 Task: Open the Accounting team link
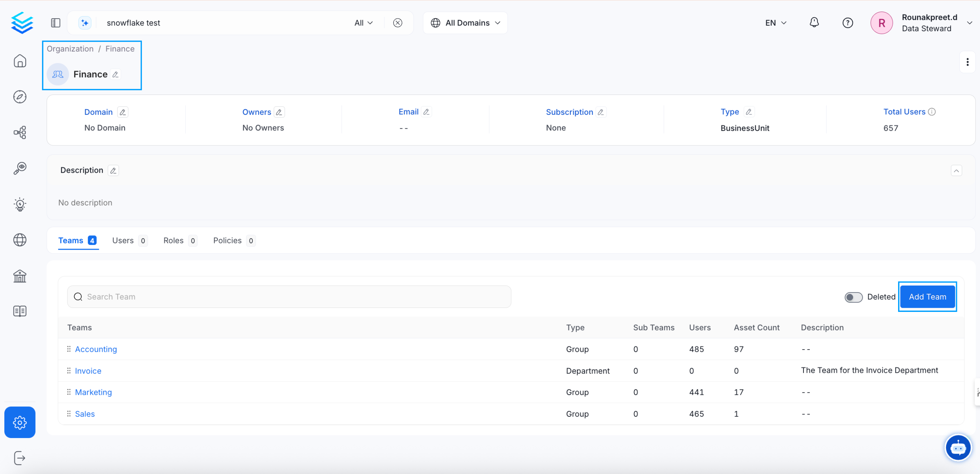pos(96,349)
